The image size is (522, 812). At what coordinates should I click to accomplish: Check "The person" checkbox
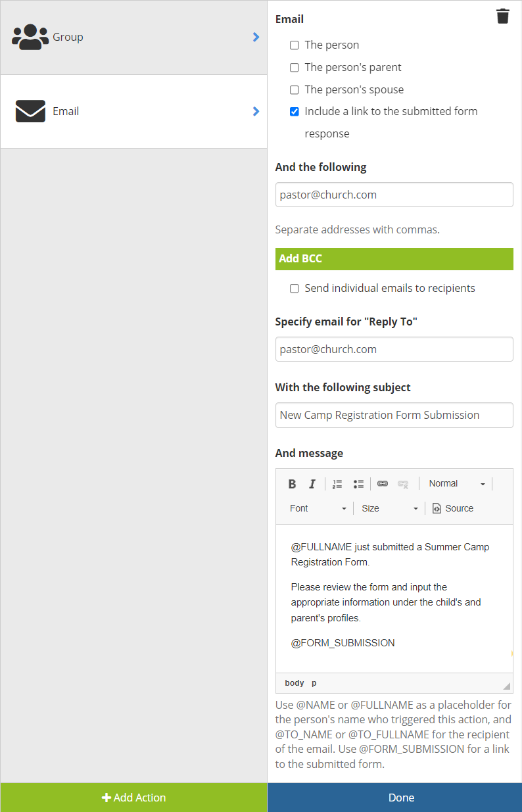tap(295, 45)
